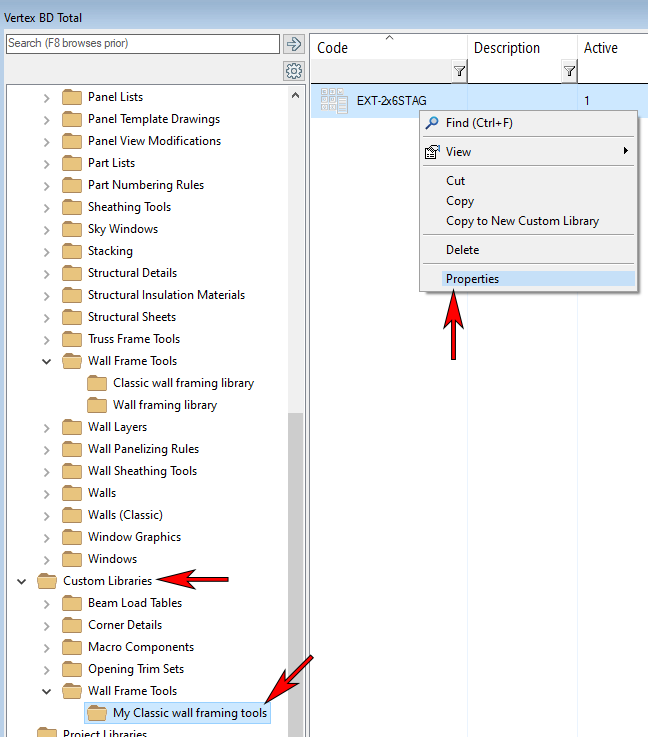Expand the Wall Panelizing Rules node
The width and height of the screenshot is (648, 737).
[47, 450]
